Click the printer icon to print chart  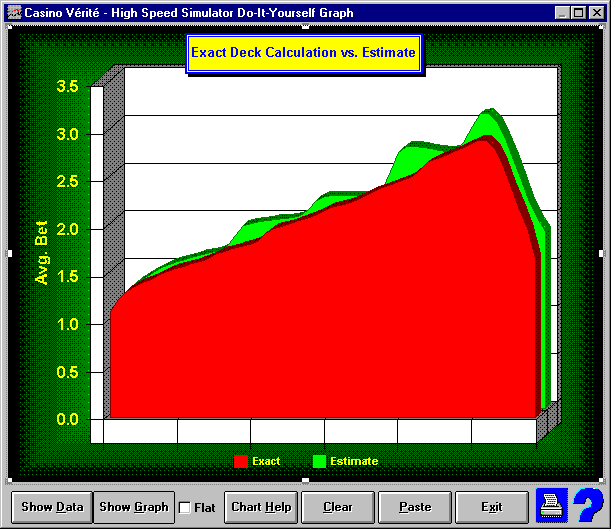[551, 505]
